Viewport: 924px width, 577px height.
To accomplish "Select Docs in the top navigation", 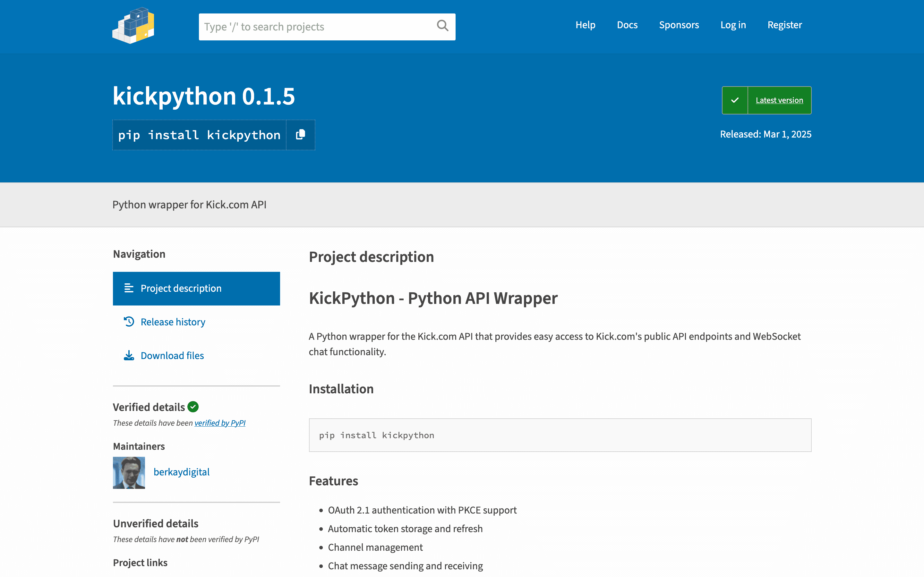I will coord(627,24).
